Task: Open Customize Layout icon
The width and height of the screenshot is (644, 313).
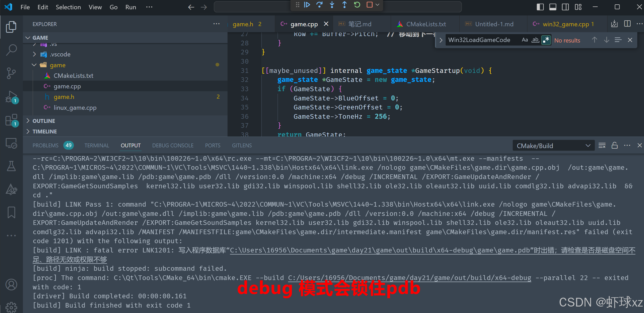Action: (x=578, y=7)
